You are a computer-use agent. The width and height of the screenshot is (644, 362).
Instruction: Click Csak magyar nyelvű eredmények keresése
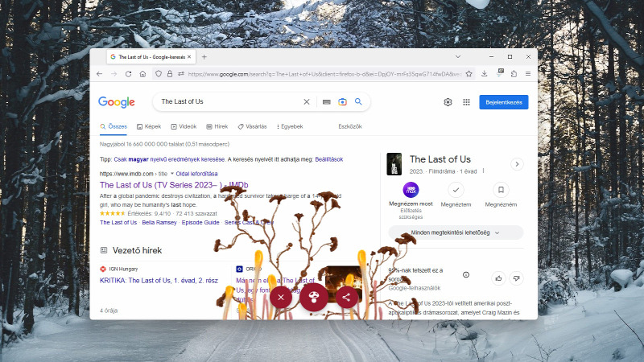(169, 159)
